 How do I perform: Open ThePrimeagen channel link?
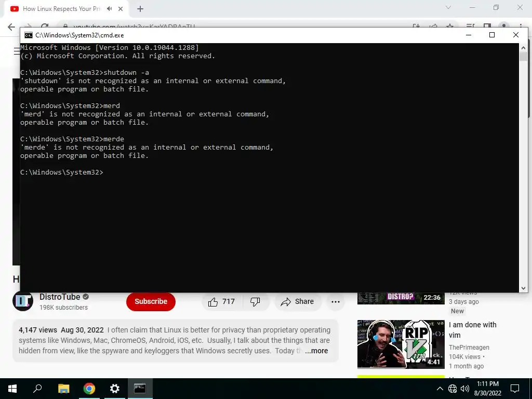click(x=469, y=348)
